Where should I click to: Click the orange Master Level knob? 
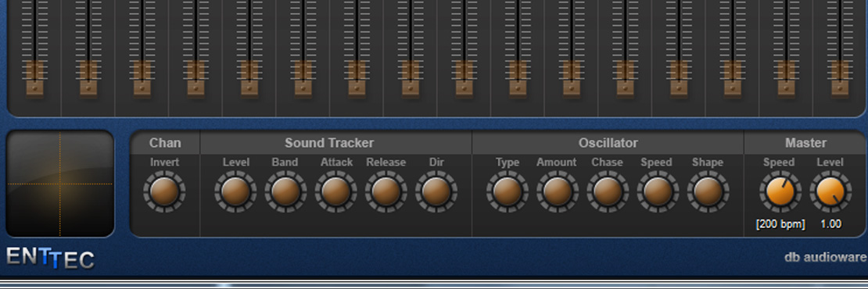point(830,191)
